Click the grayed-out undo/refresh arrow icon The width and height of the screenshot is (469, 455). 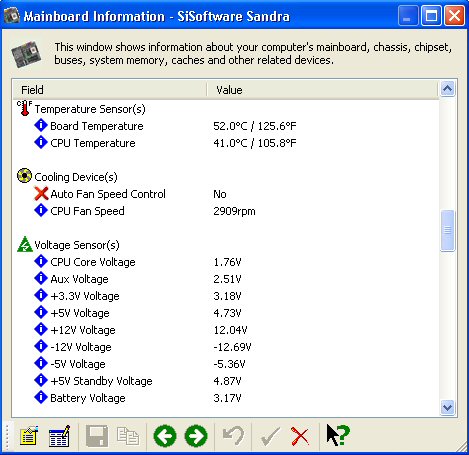tap(233, 436)
